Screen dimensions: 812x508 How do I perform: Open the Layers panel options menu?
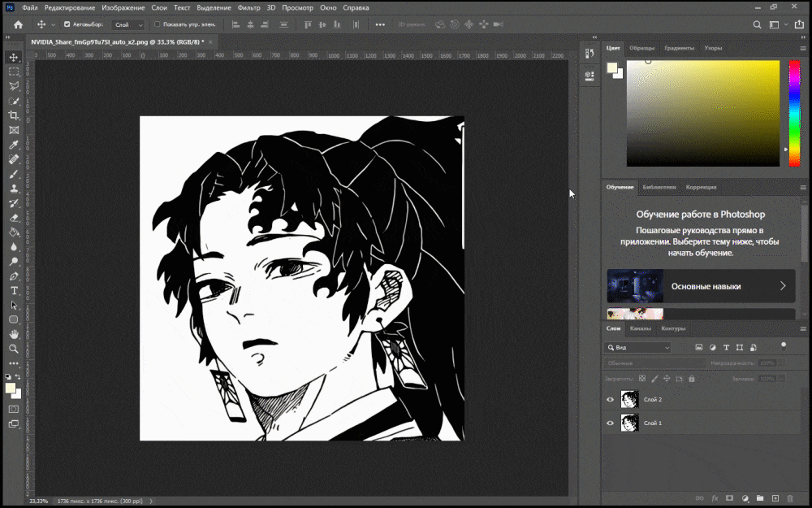pos(803,328)
